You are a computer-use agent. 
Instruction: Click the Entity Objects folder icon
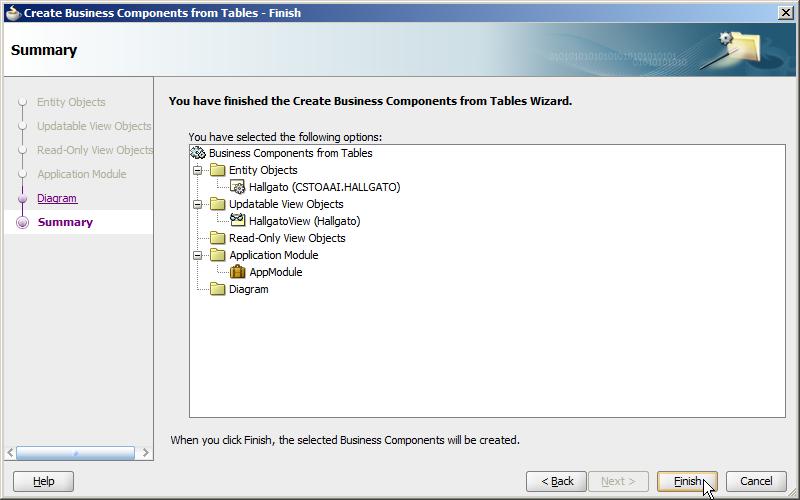pos(218,169)
